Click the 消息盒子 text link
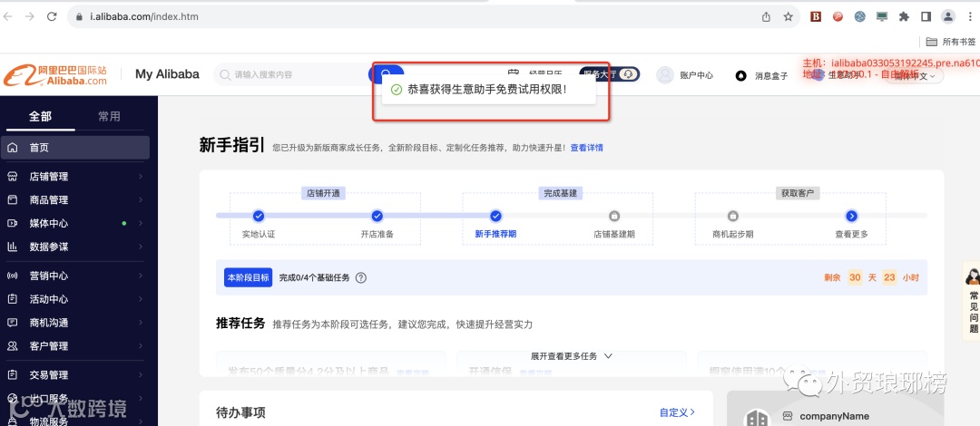Screen dimensions: 980x426 coord(771,75)
